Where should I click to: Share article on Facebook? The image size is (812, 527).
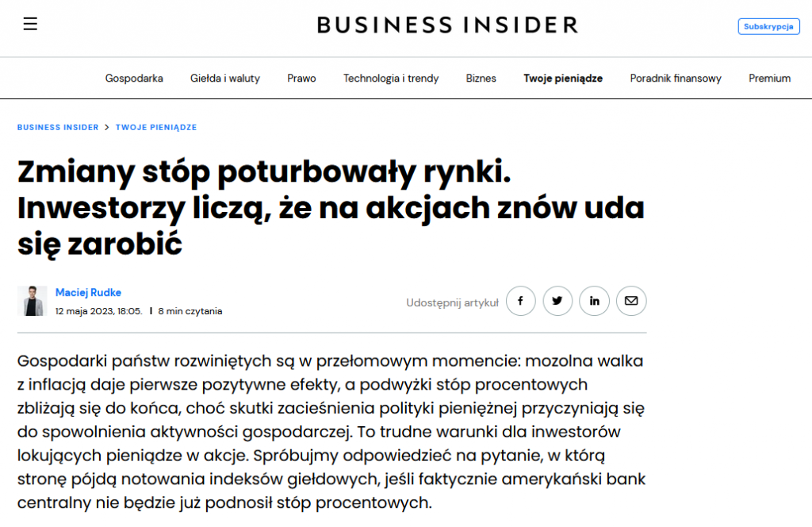tap(520, 301)
